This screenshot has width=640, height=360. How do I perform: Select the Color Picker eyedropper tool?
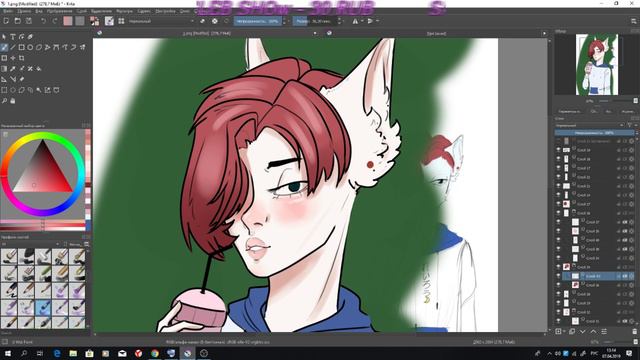click(13, 69)
